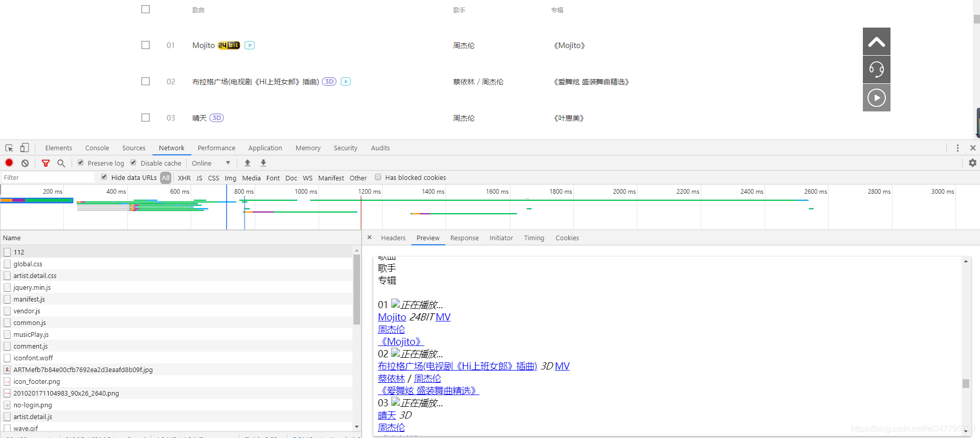Sort requests by Name column header
This screenshot has height=438, width=980.
(x=181, y=238)
